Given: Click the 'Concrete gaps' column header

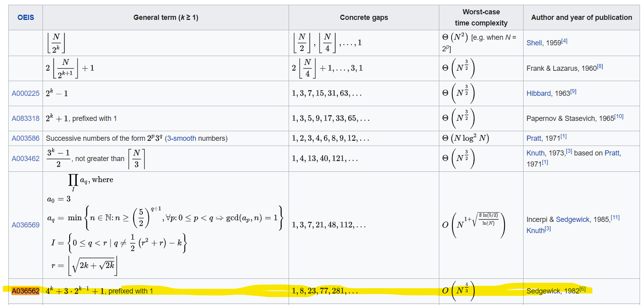Looking at the screenshot, I should click(364, 17).
